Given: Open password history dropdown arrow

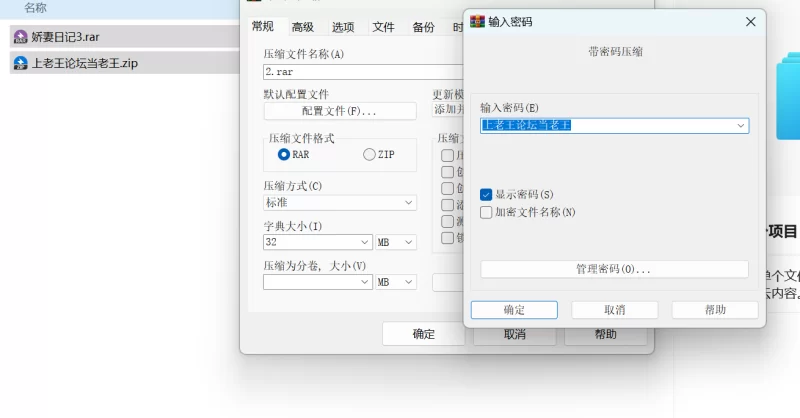Looking at the screenshot, I should (x=740, y=126).
